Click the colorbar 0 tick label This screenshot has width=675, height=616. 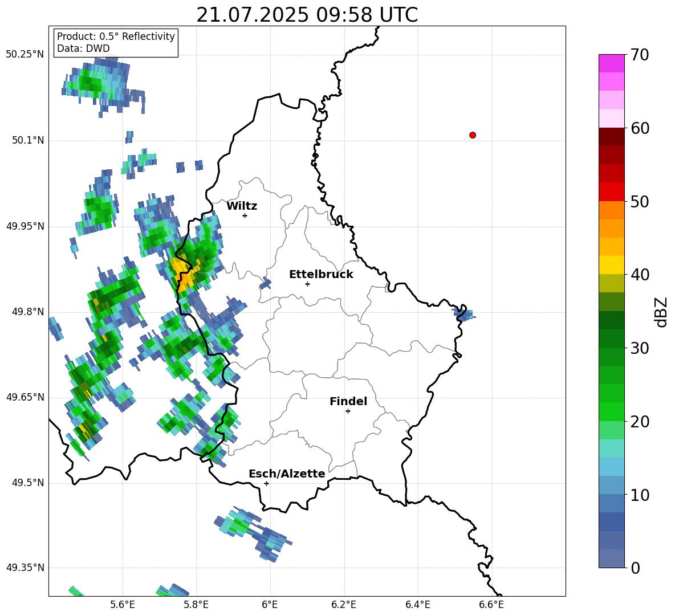pos(635,568)
